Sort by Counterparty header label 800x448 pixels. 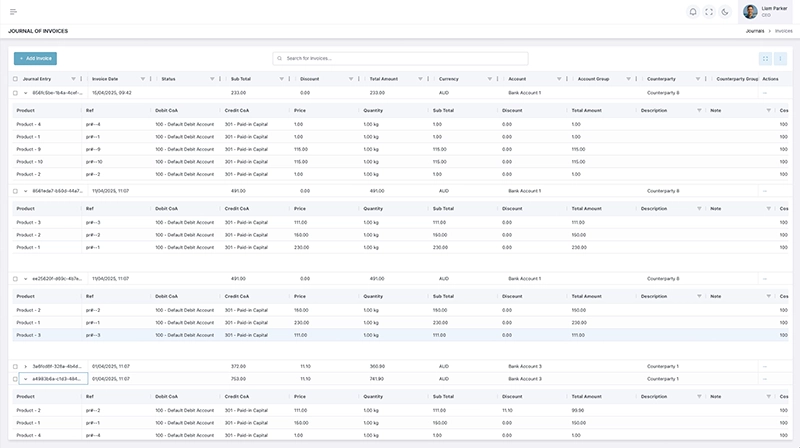tap(661, 79)
